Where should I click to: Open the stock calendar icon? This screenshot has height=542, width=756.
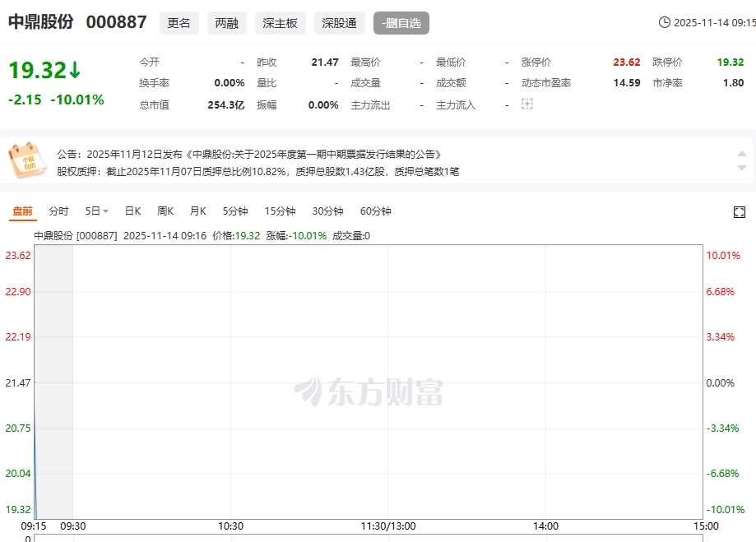27,160
